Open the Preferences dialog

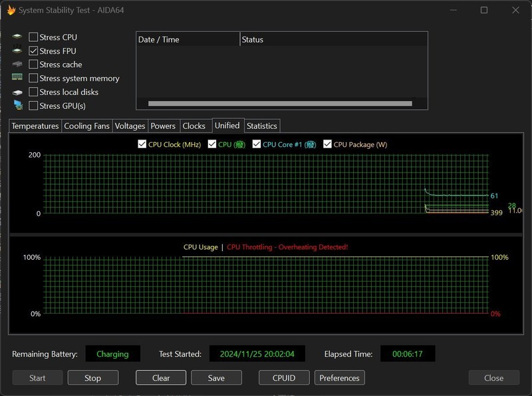coord(339,378)
